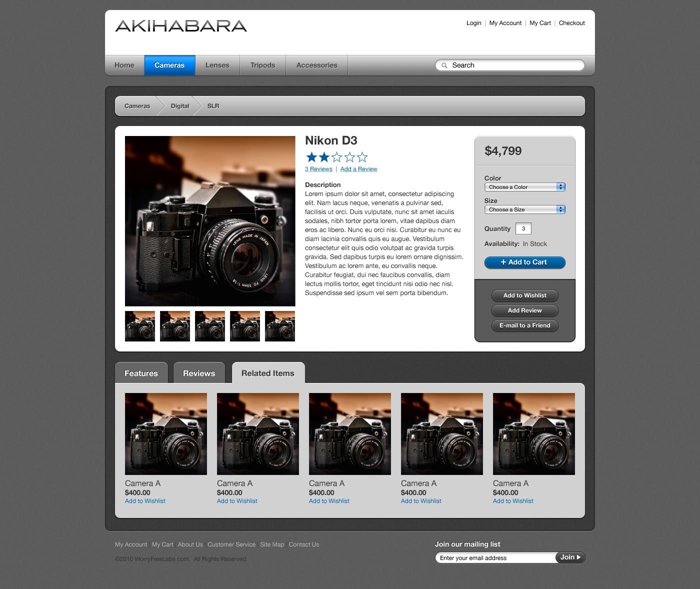Open the Accessories section
Viewport: 700px width, 589px height.
[x=316, y=65]
